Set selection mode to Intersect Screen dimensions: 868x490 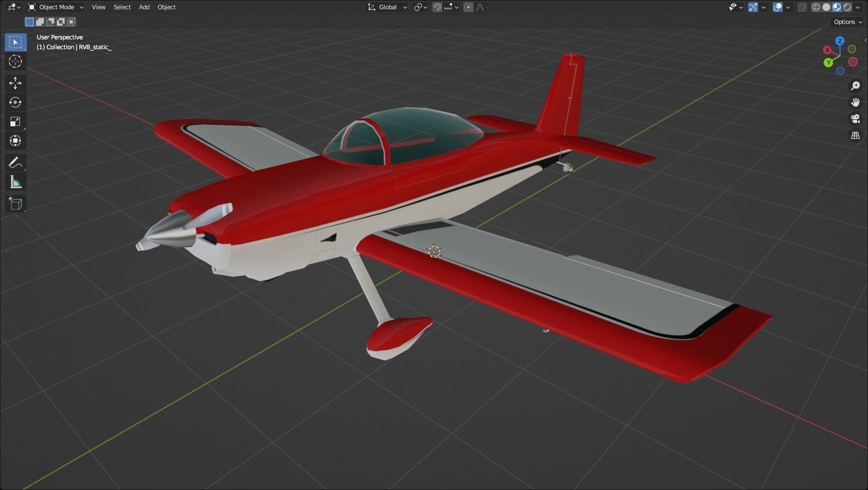point(71,22)
